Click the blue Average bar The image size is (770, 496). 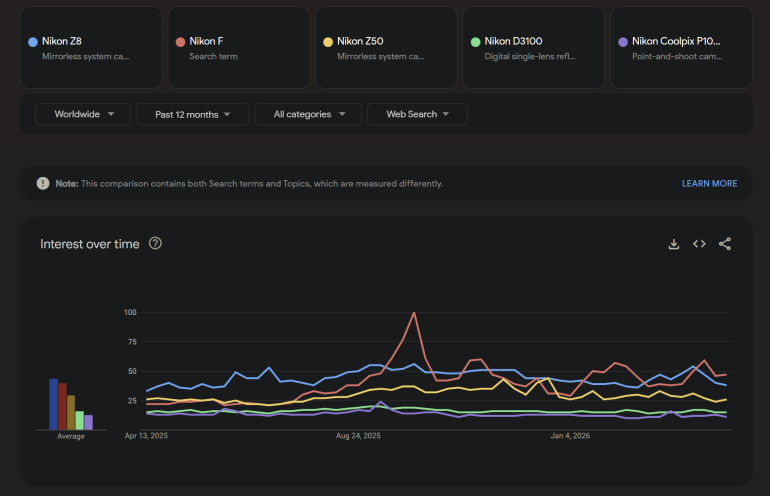click(54, 404)
